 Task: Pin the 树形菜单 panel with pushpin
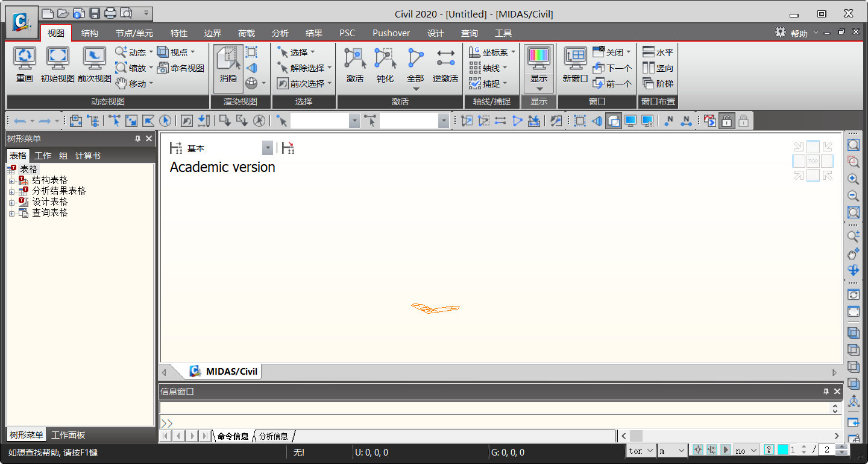click(137, 139)
